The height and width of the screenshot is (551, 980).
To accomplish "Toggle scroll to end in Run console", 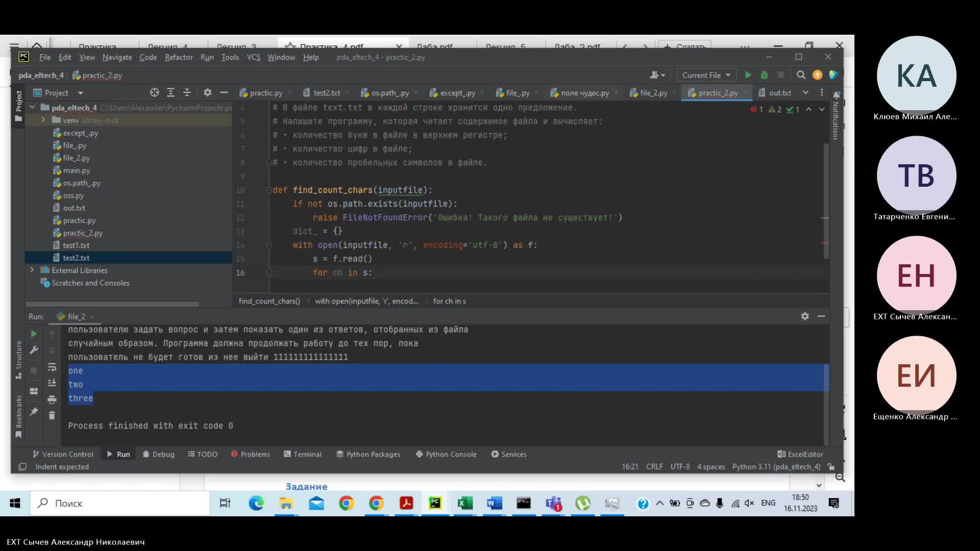I will click(52, 383).
